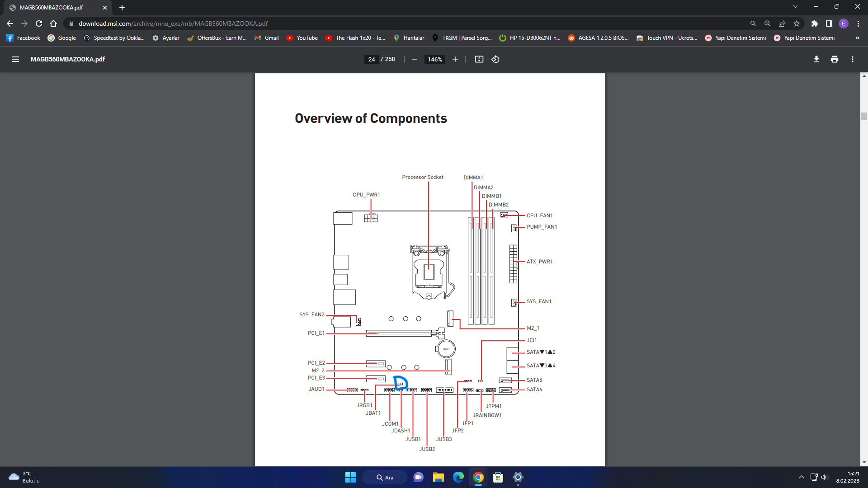Click the browser extensions puzzle icon
Viewport: 868px width, 488px height.
(814, 23)
